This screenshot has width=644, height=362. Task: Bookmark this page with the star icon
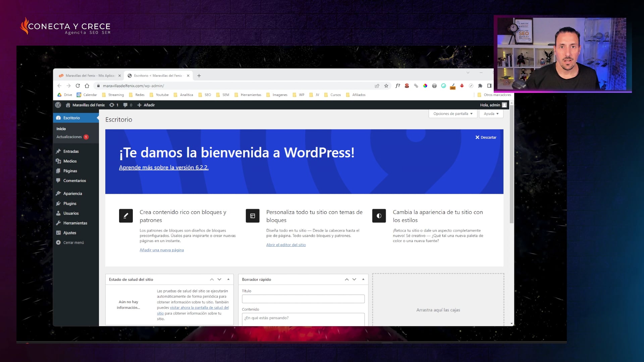[x=386, y=86]
